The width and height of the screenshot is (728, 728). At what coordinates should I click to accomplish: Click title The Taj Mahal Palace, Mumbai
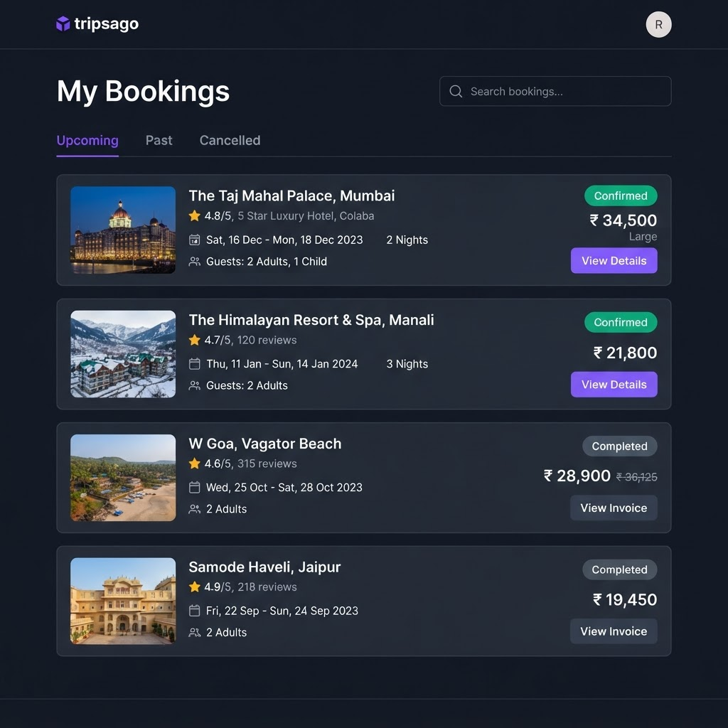point(291,196)
